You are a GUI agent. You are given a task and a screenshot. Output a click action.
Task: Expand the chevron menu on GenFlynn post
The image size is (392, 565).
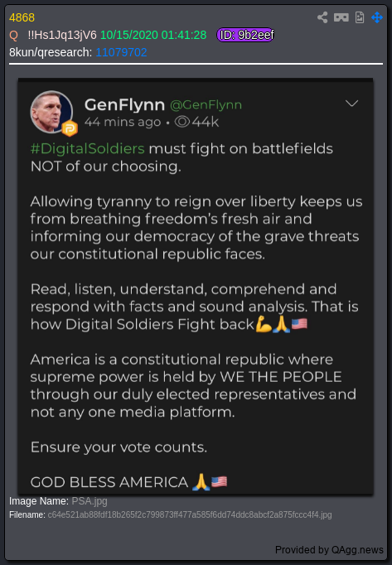pyautogui.click(x=351, y=104)
